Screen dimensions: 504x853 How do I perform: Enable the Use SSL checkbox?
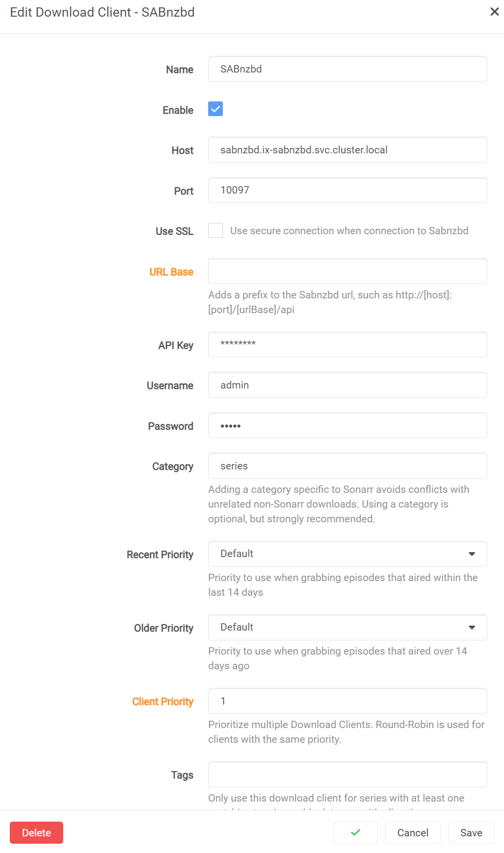tap(216, 230)
